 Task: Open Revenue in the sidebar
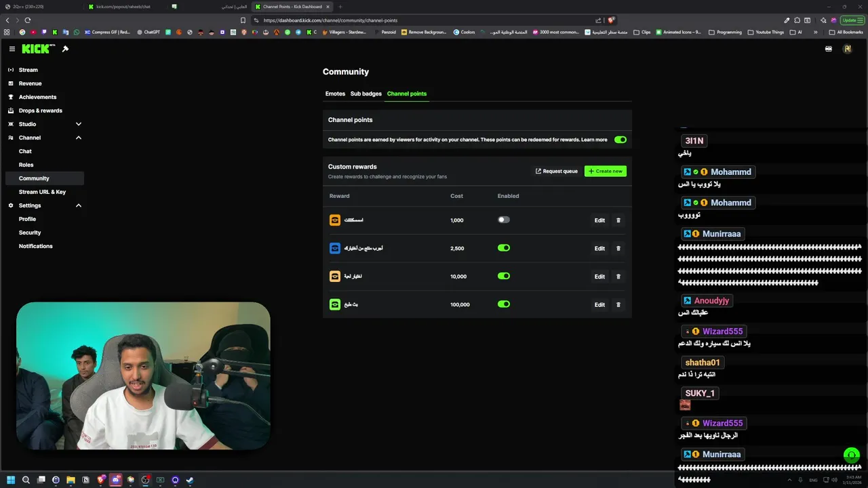pos(45,83)
